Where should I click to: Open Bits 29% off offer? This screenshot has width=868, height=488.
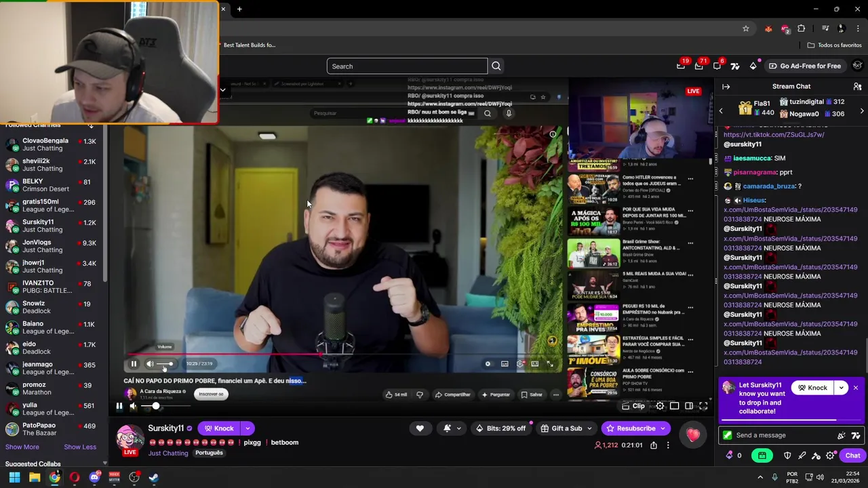pyautogui.click(x=501, y=428)
